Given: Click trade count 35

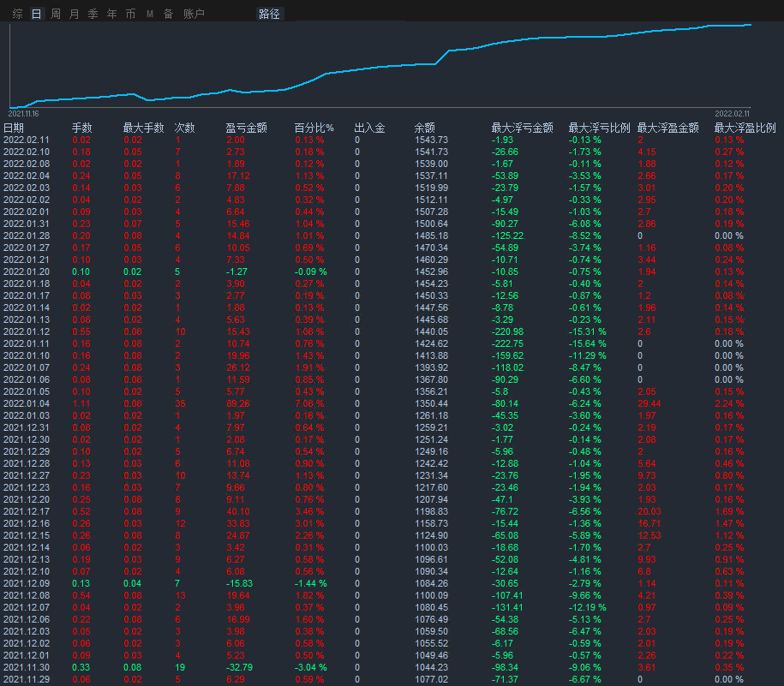Looking at the screenshot, I should coord(180,403).
